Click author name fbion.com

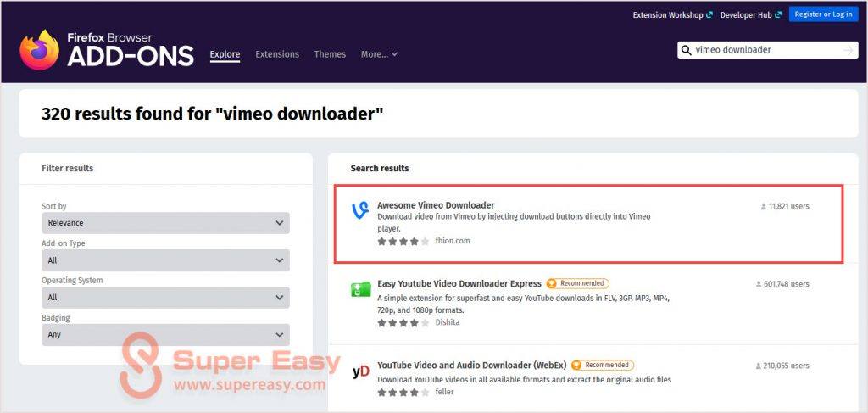point(453,241)
